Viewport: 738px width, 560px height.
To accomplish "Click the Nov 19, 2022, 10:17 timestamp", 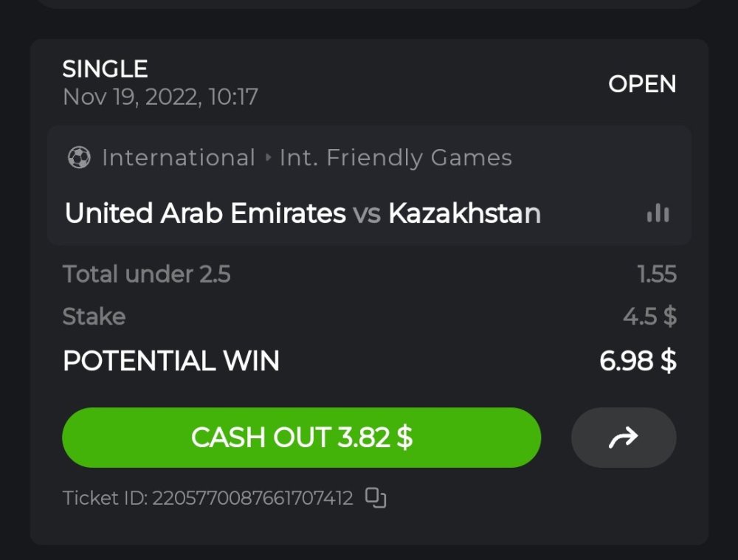I will click(x=160, y=97).
